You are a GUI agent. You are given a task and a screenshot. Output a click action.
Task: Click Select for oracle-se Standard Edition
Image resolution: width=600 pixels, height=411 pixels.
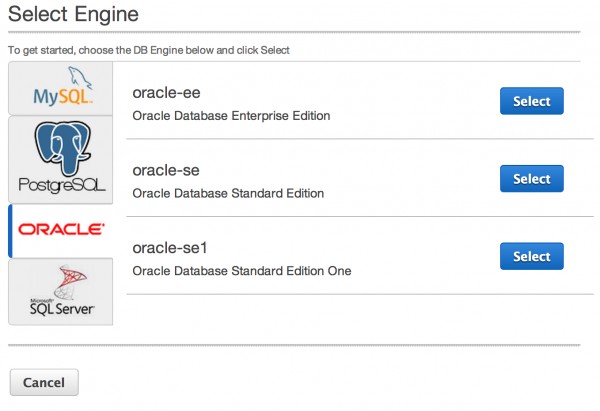pos(532,179)
